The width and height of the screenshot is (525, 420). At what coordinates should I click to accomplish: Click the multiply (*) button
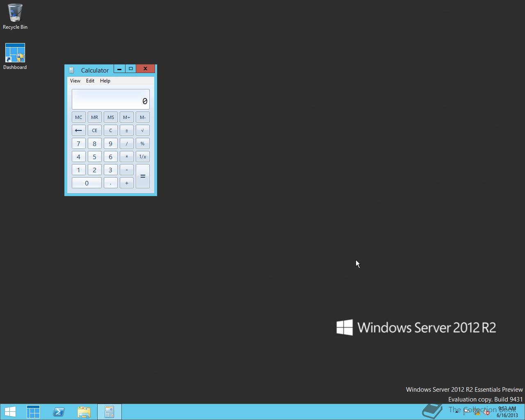pos(127,157)
